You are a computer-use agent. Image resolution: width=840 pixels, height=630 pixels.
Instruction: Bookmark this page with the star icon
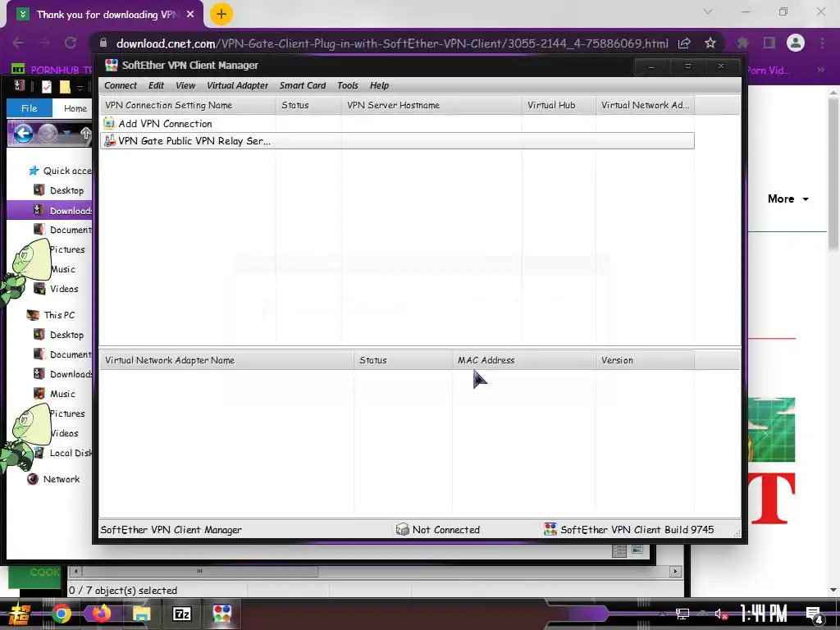(710, 43)
